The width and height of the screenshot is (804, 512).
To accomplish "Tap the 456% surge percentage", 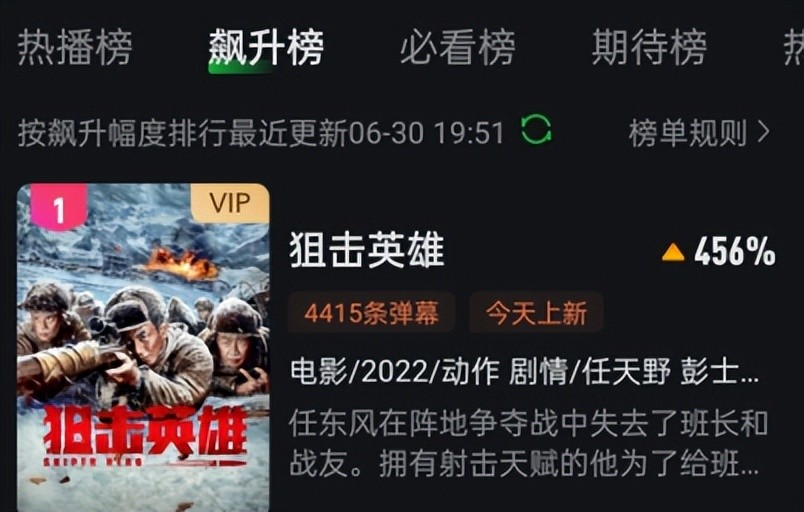I will click(x=734, y=252).
